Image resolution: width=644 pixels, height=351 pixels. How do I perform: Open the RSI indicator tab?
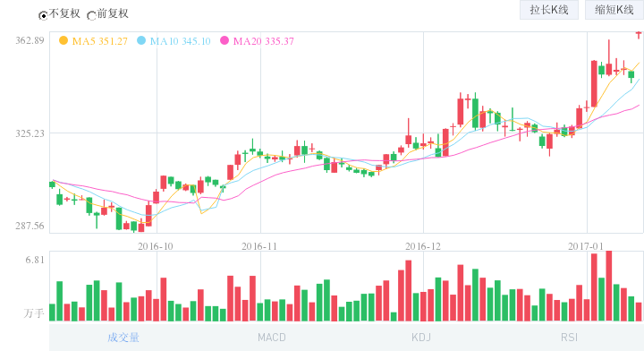[569, 338]
